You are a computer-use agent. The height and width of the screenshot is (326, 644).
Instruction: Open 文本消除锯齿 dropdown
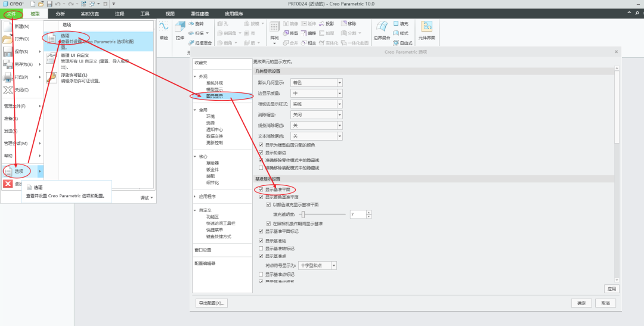pos(316,136)
